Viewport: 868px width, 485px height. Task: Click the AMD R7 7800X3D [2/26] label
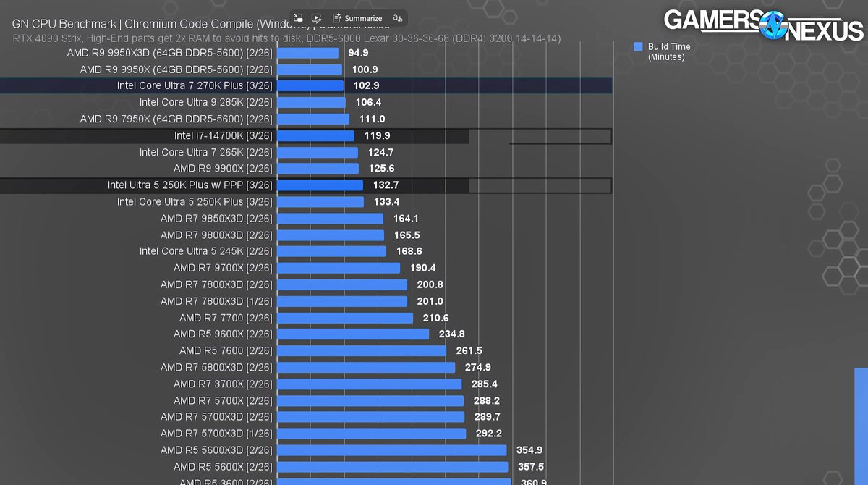[216, 284]
